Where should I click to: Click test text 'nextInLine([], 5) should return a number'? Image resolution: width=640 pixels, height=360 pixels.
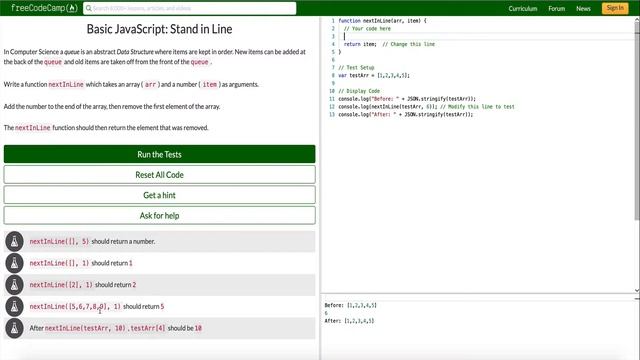tap(92, 241)
